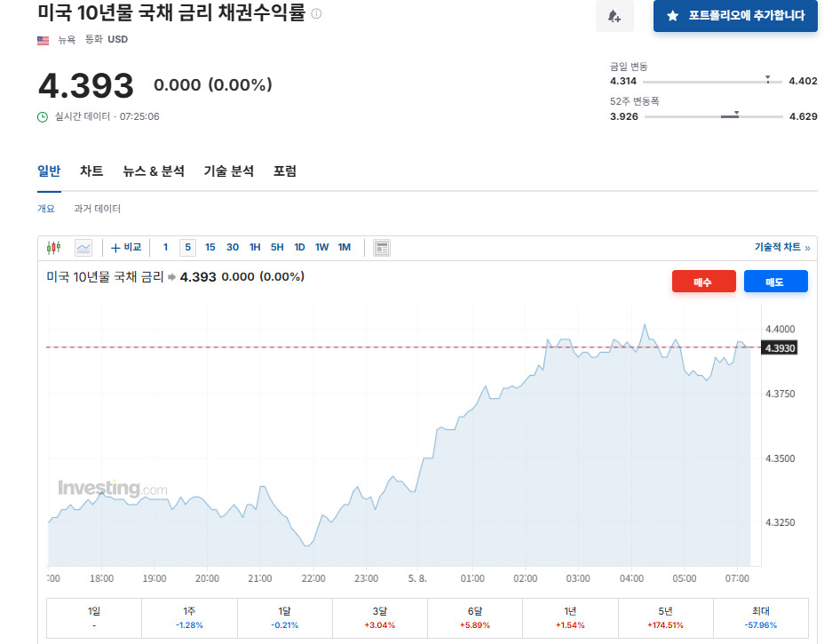832x644 pixels.
Task: Click the star icon on the portfolio button
Action: click(x=673, y=16)
